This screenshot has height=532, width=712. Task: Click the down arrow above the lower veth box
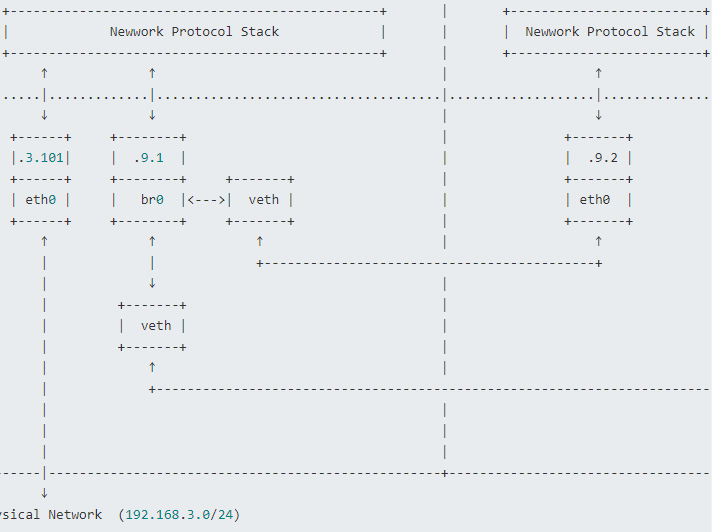coord(152,283)
